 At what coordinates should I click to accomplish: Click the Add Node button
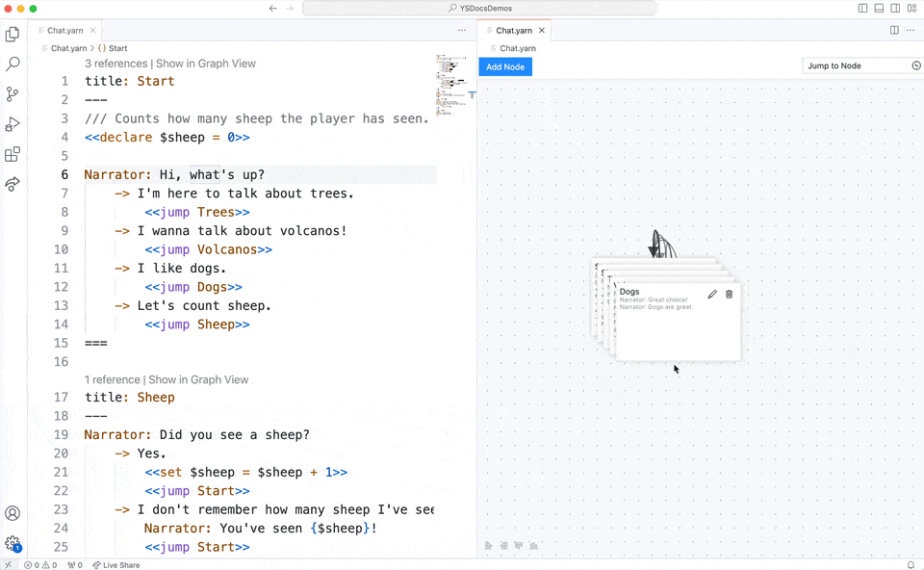pos(505,66)
